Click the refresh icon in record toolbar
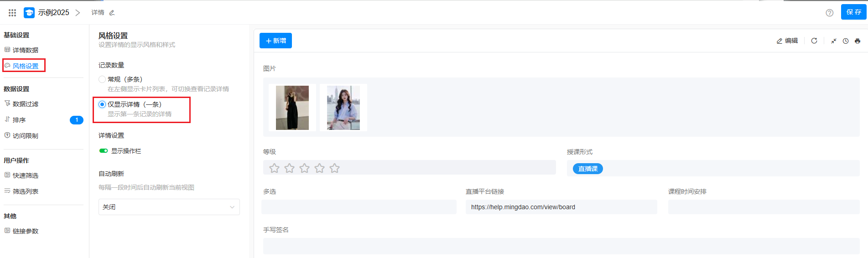Screen dimensions: 868x258 (x=814, y=41)
